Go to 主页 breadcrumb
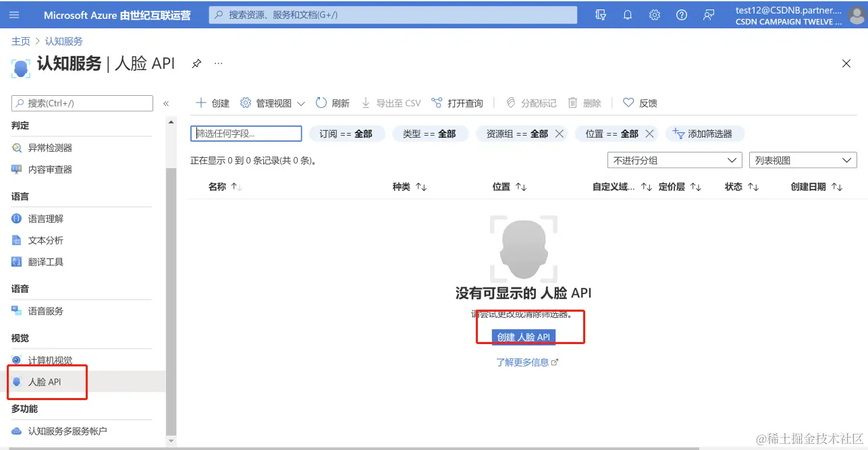Image resolution: width=868 pixels, height=450 pixels. (21, 41)
